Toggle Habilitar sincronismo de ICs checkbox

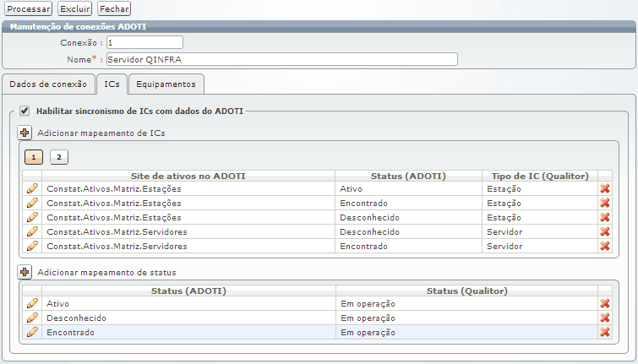click(x=25, y=111)
